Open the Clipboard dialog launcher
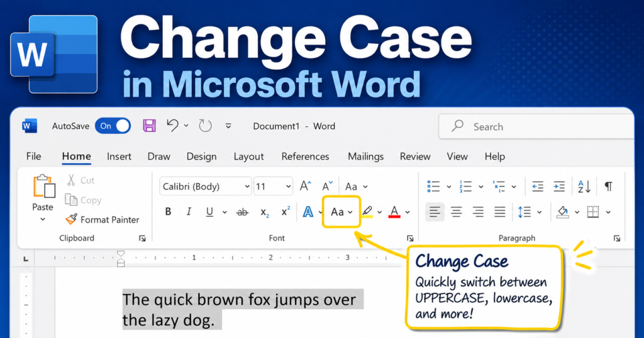The height and width of the screenshot is (338, 644). click(142, 238)
